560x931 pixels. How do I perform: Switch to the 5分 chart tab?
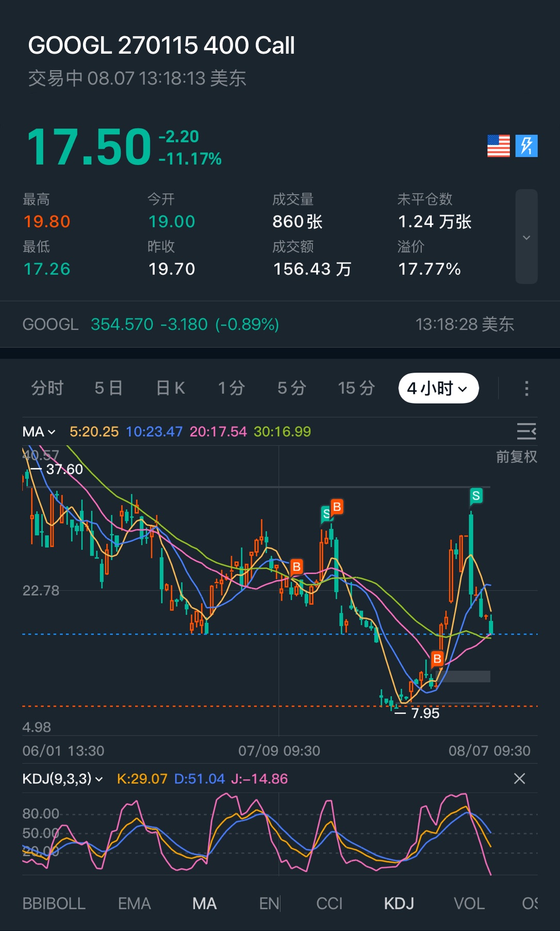click(x=292, y=388)
